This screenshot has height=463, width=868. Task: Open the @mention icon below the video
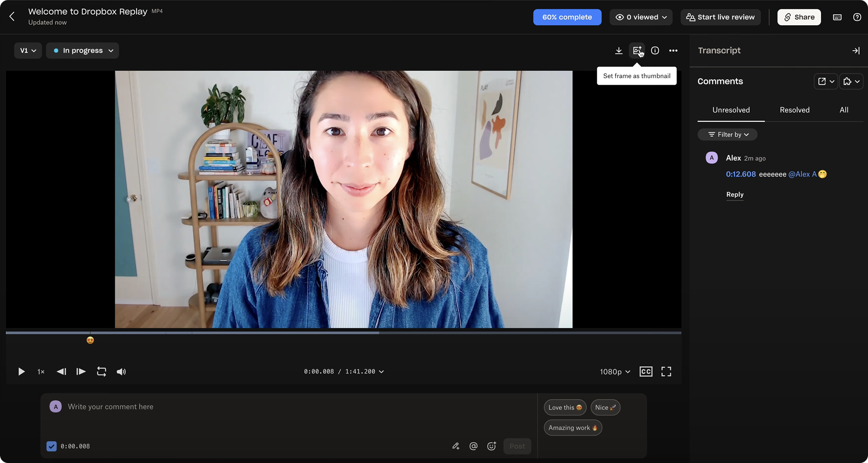coord(474,446)
